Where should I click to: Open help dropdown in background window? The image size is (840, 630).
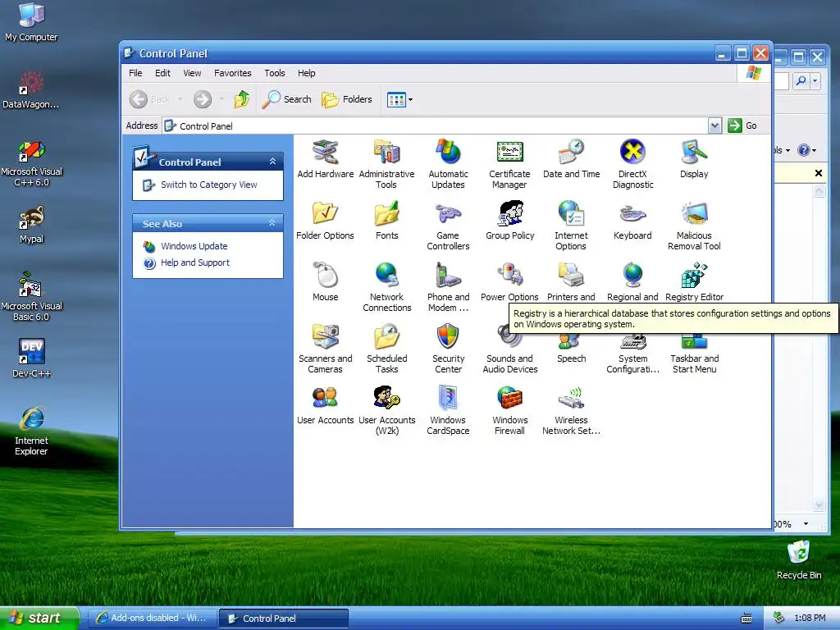pos(807,151)
